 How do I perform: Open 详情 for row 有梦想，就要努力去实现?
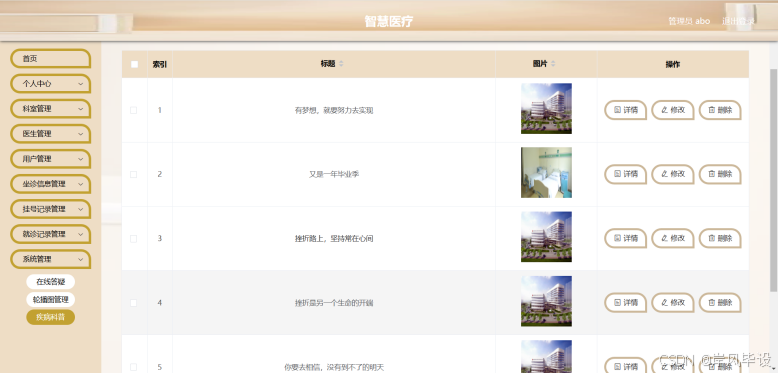tap(625, 110)
